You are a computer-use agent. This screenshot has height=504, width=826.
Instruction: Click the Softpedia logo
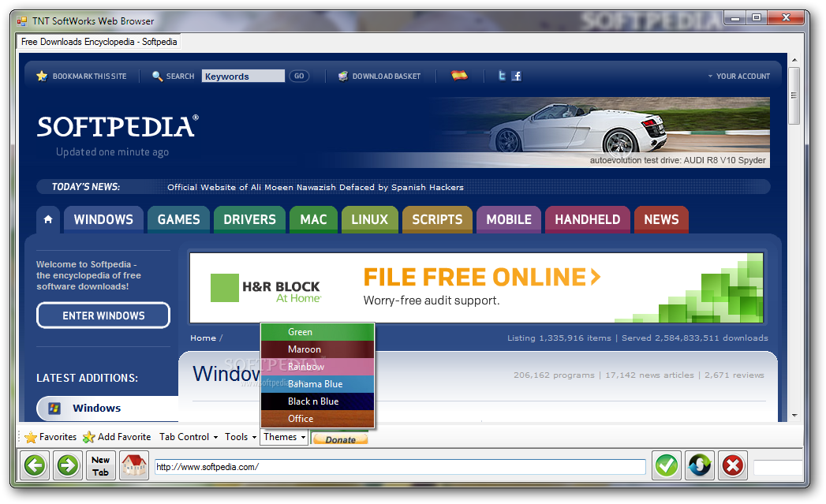118,127
